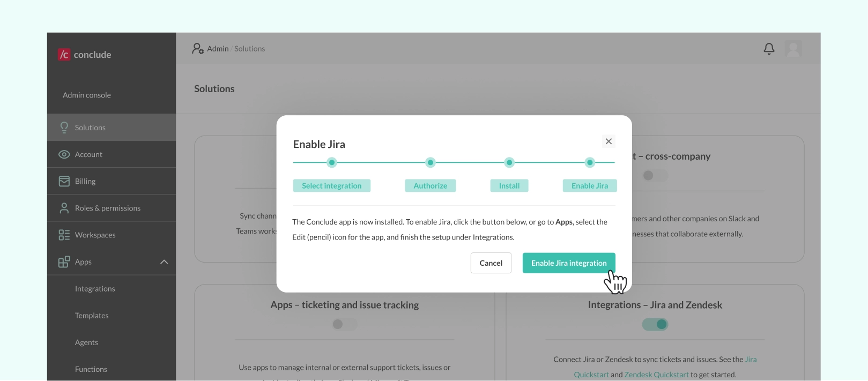Click the Enable Jira step marker dot
Image resolution: width=868 pixels, height=381 pixels.
click(590, 162)
